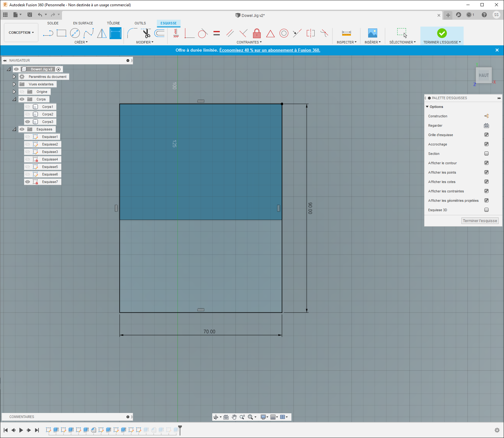Select the Circle sketch tool
504x438 pixels.
point(75,33)
